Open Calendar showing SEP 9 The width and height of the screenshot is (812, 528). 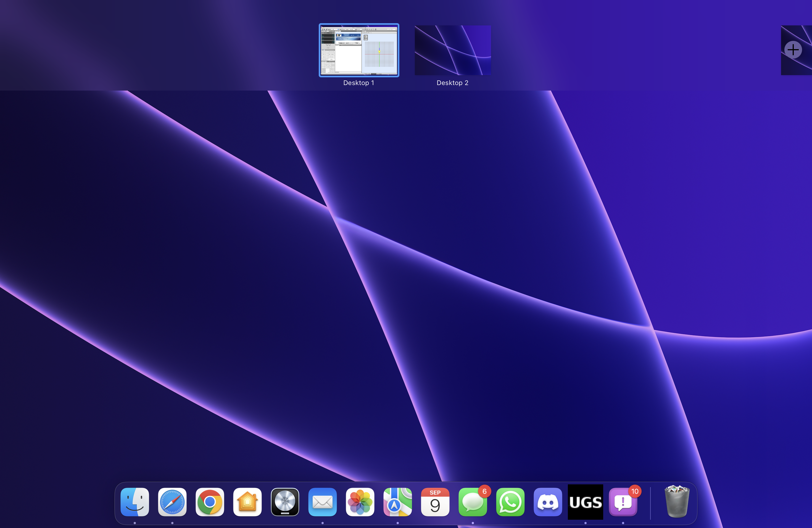435,502
